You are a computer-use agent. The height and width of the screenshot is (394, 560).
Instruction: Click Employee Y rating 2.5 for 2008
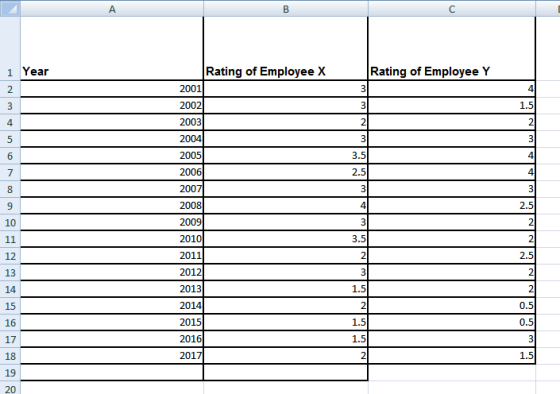pyautogui.click(x=452, y=205)
